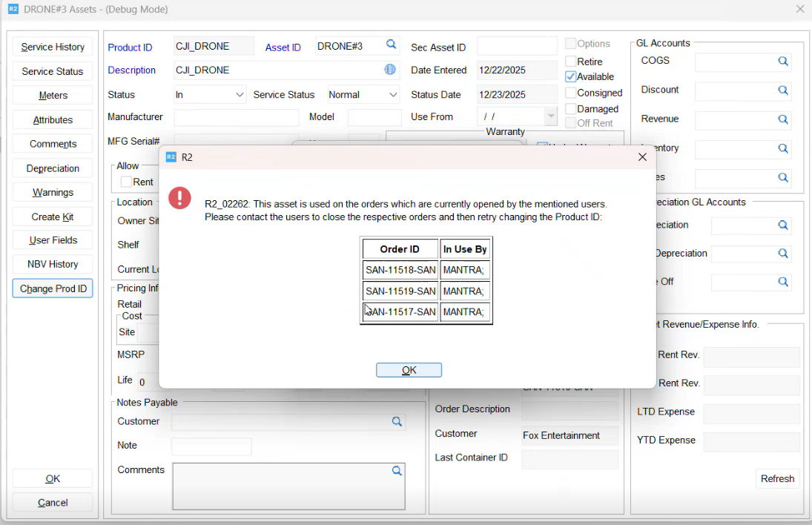
Task: Toggle the Retire checkbox
Action: [x=570, y=62]
